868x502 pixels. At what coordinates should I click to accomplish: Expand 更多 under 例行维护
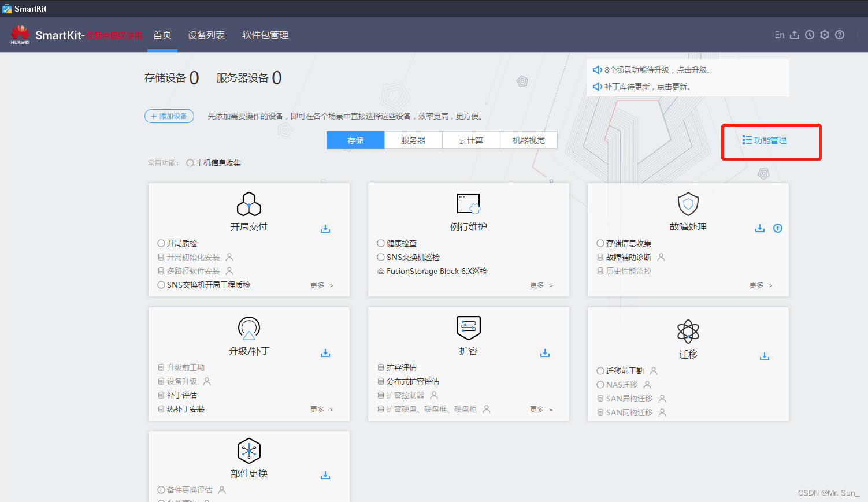(x=538, y=285)
